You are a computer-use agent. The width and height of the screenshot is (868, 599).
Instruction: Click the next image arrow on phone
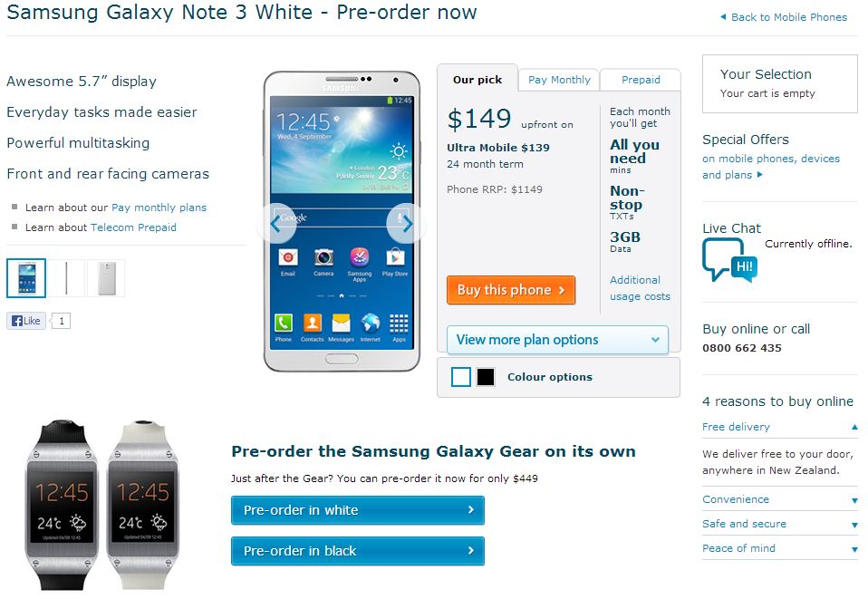(x=406, y=224)
